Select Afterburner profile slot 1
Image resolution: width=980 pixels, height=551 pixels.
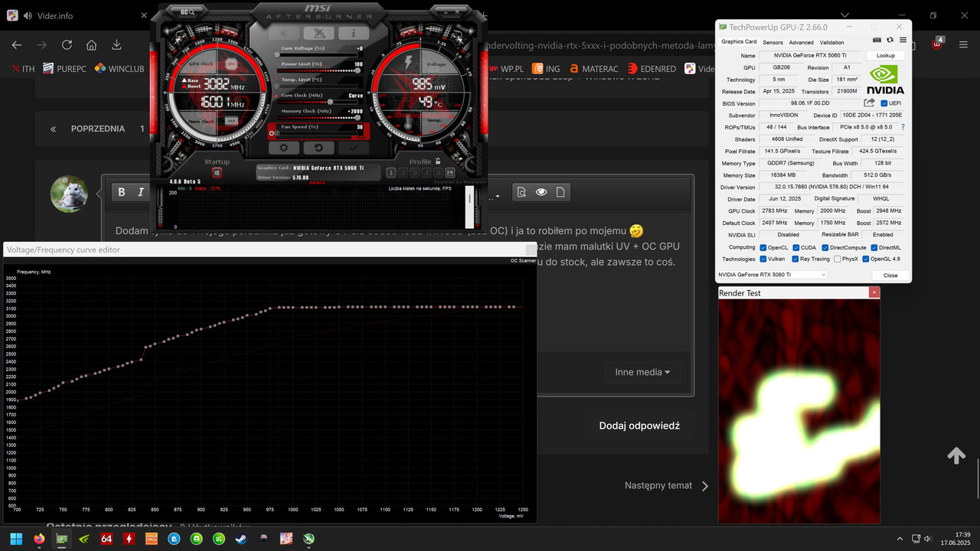pos(391,173)
